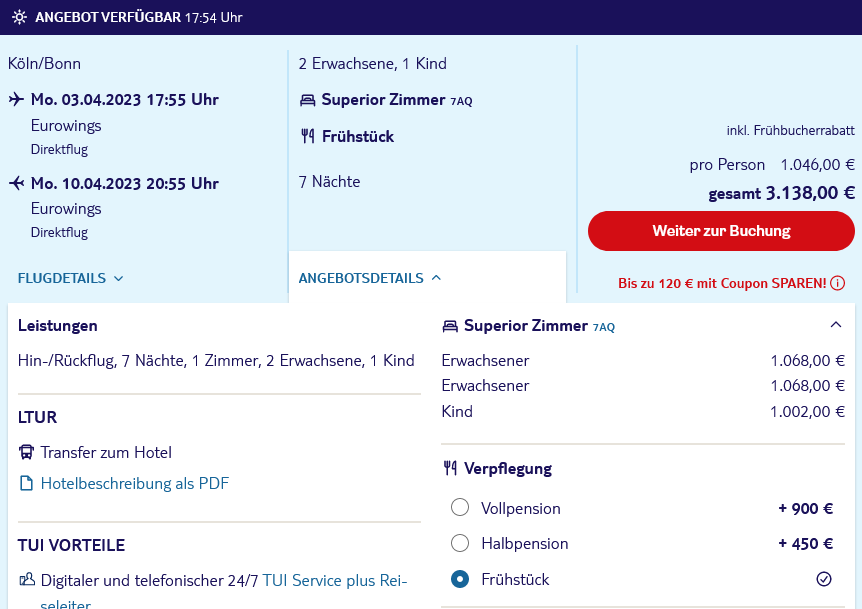Click the bed icon next to Superior Zimmer in offer summary
862x609 pixels.
(x=307, y=100)
